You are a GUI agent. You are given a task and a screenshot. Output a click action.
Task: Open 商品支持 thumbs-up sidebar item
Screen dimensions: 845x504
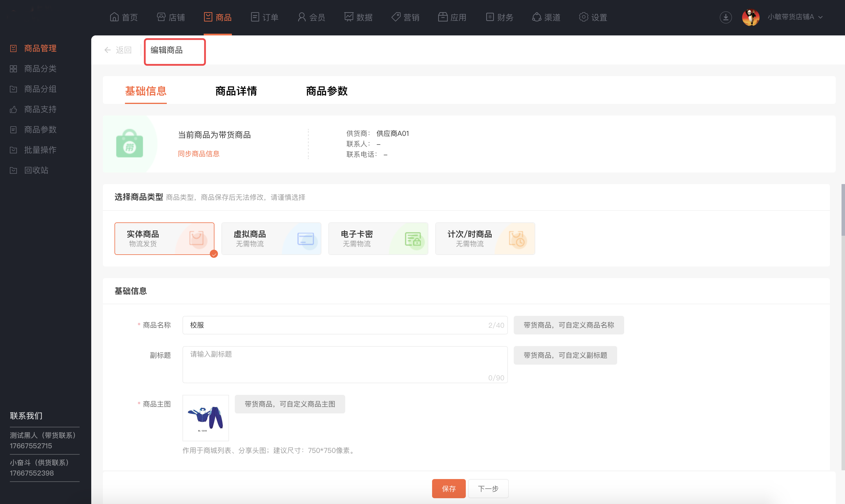point(14,109)
